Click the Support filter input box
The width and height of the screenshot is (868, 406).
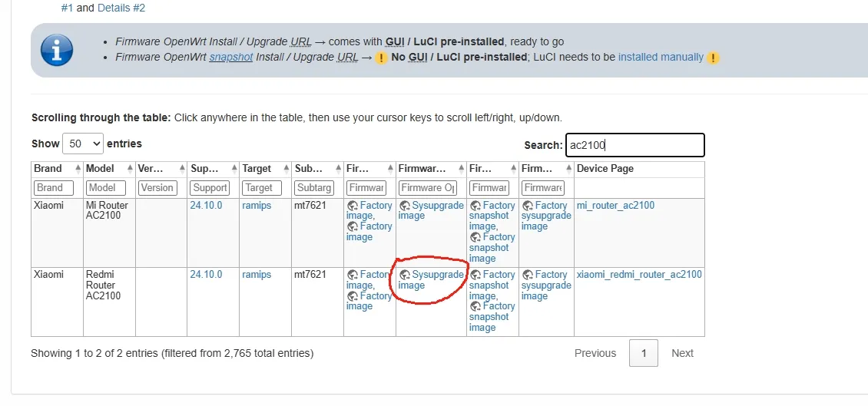tap(210, 188)
